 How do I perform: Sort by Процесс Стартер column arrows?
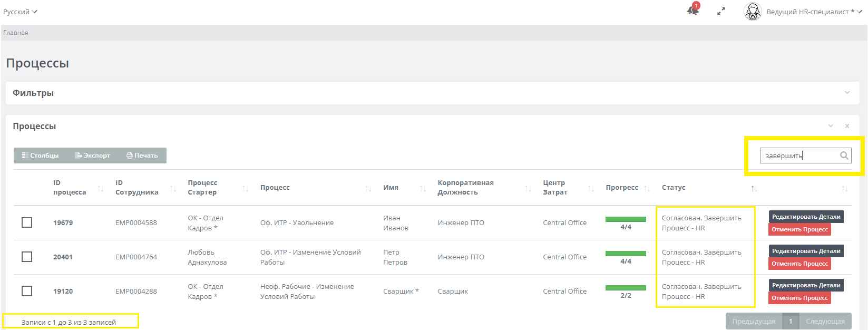[245, 188]
